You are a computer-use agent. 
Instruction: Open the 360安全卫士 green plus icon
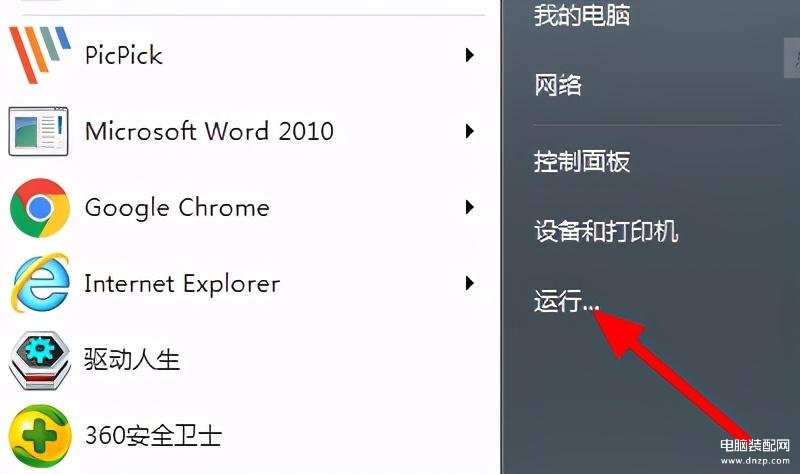coord(40,436)
